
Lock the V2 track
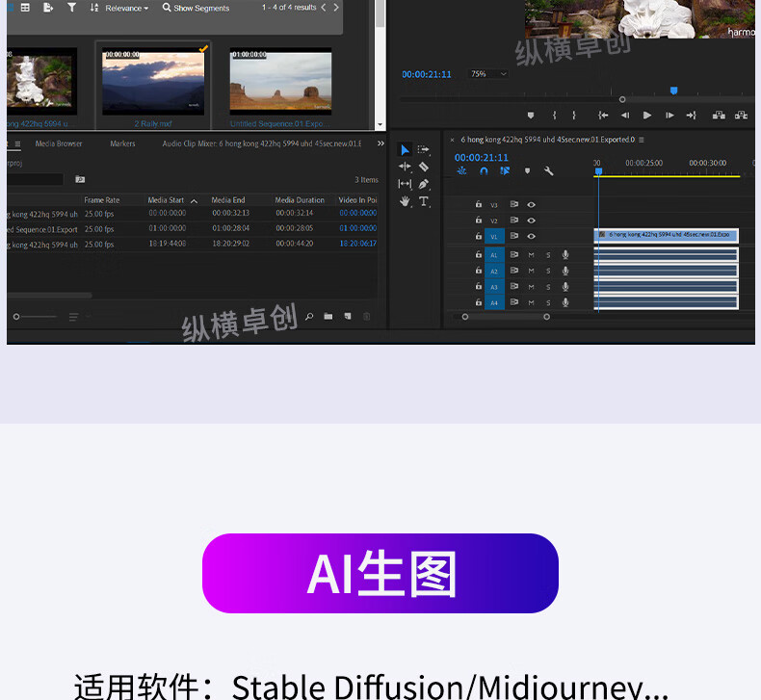point(478,220)
